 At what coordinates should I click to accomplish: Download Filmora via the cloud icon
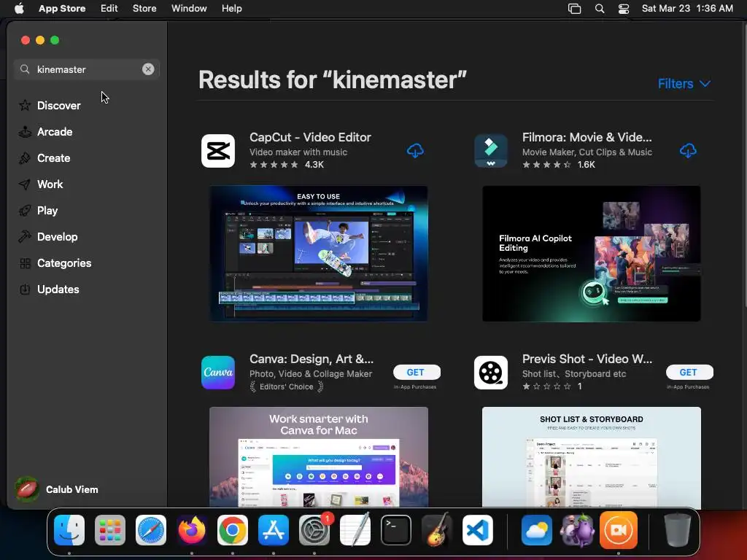(688, 150)
